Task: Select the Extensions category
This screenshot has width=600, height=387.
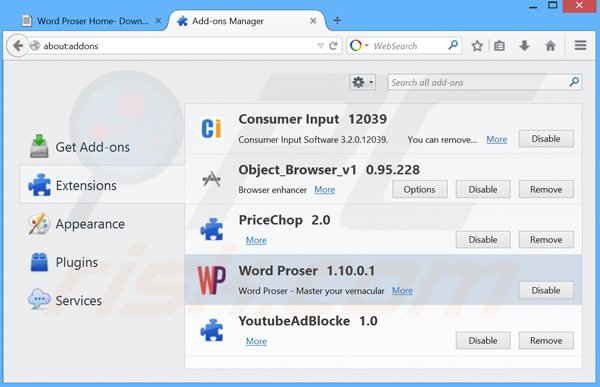Action: click(x=103, y=185)
